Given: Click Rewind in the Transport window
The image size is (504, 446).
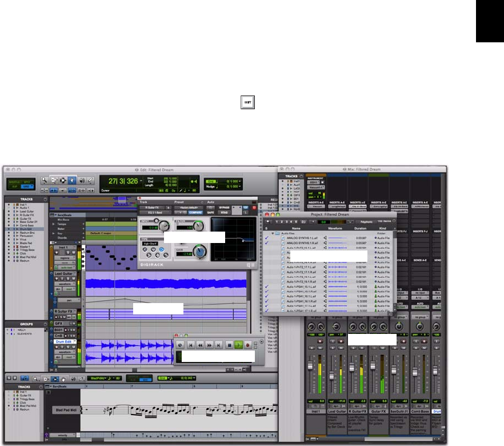Looking at the screenshot, I should (200, 345).
